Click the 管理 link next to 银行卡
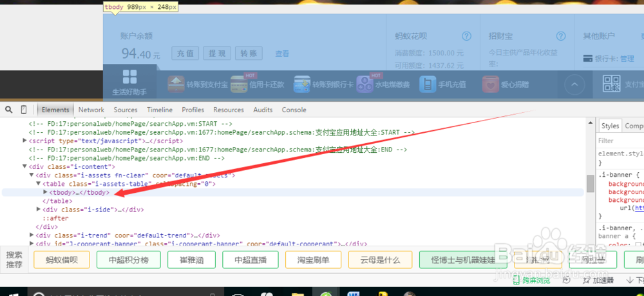The height and width of the screenshot is (296, 644). 627,59
